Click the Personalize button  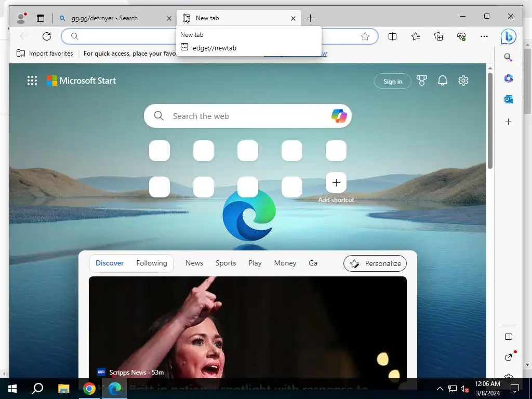(375, 263)
